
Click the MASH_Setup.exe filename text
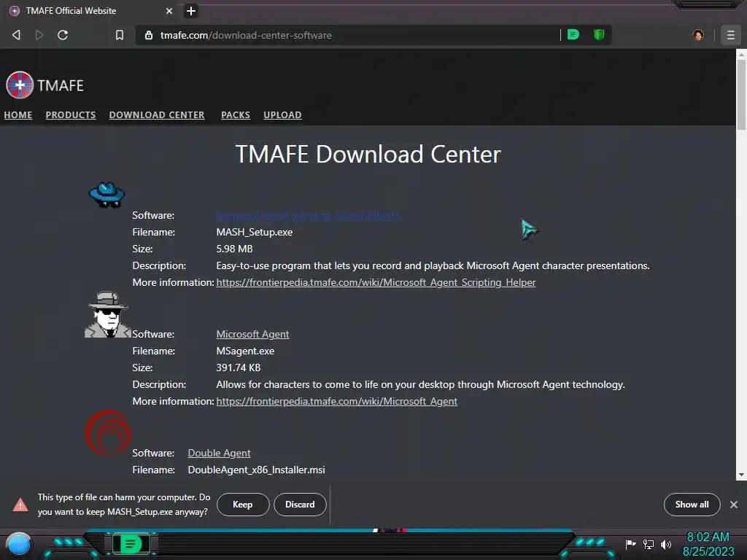[x=255, y=232]
